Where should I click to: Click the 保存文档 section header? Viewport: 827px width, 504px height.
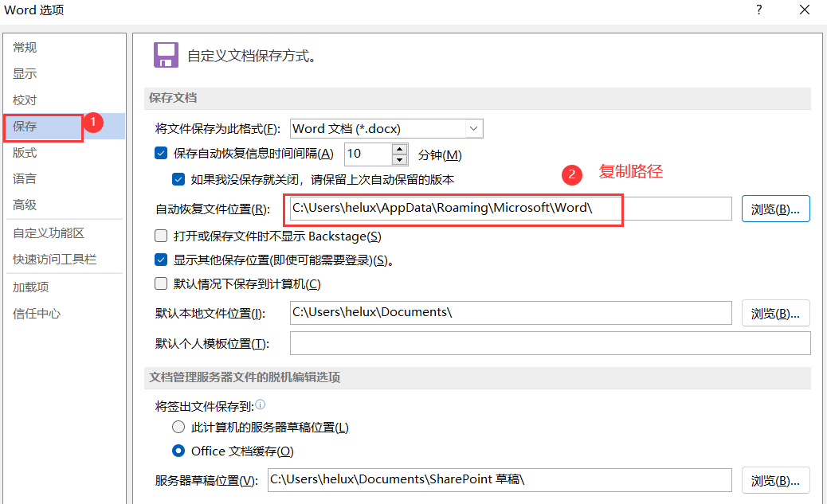point(172,98)
